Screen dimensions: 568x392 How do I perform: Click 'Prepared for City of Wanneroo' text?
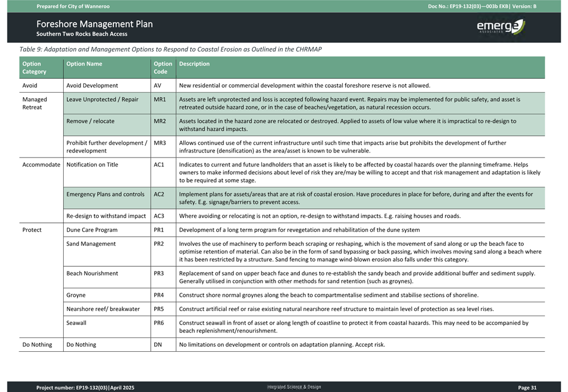[73, 6]
